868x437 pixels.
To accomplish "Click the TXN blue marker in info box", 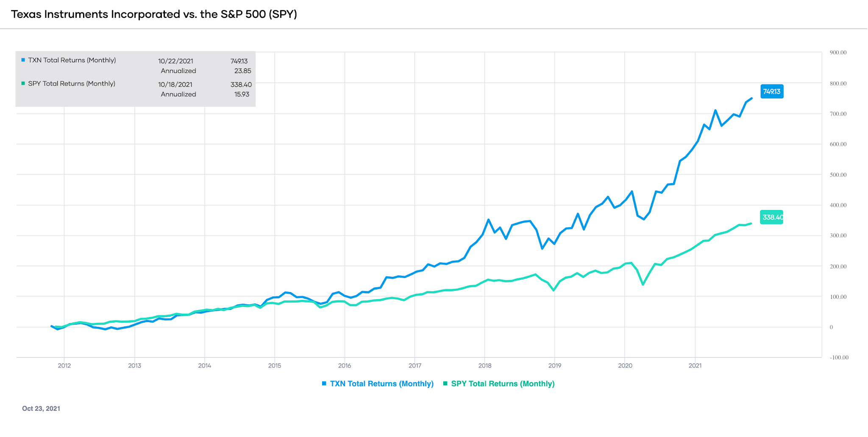I will [23, 60].
